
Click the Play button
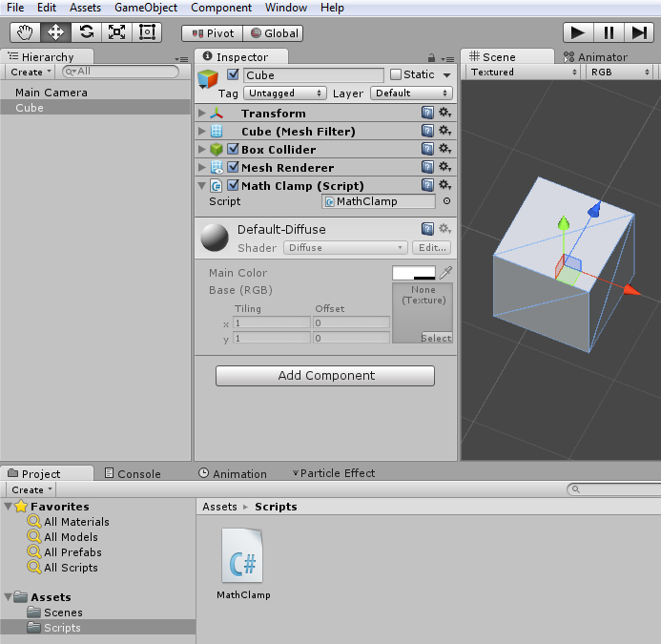point(578,32)
